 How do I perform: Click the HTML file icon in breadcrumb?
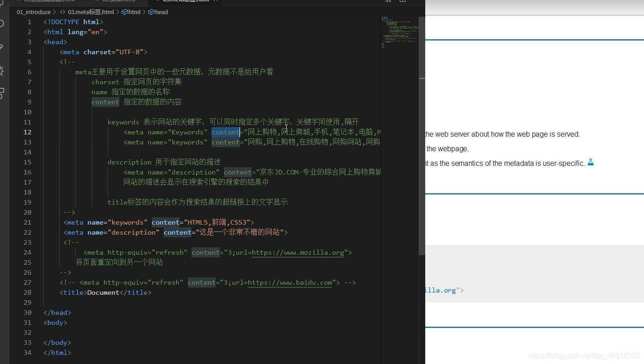coord(63,12)
